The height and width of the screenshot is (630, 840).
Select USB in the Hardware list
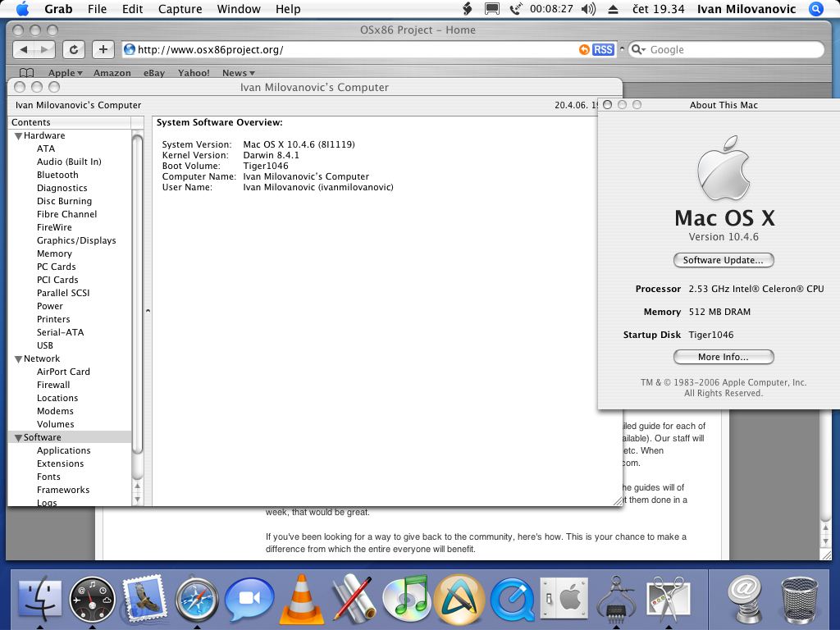pyautogui.click(x=45, y=346)
